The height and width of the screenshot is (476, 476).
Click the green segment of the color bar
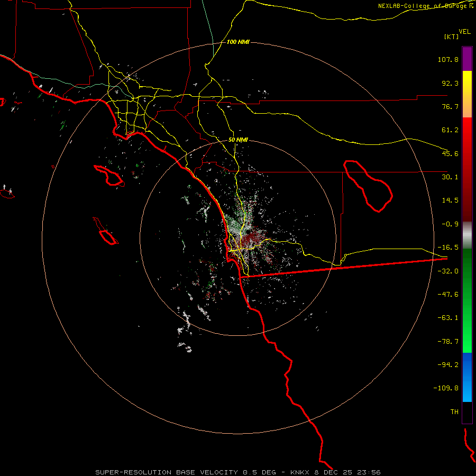[x=467, y=300]
